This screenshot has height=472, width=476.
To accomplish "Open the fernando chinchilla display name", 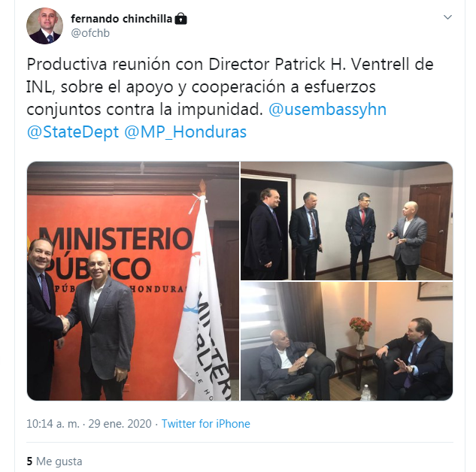I will (121, 19).
